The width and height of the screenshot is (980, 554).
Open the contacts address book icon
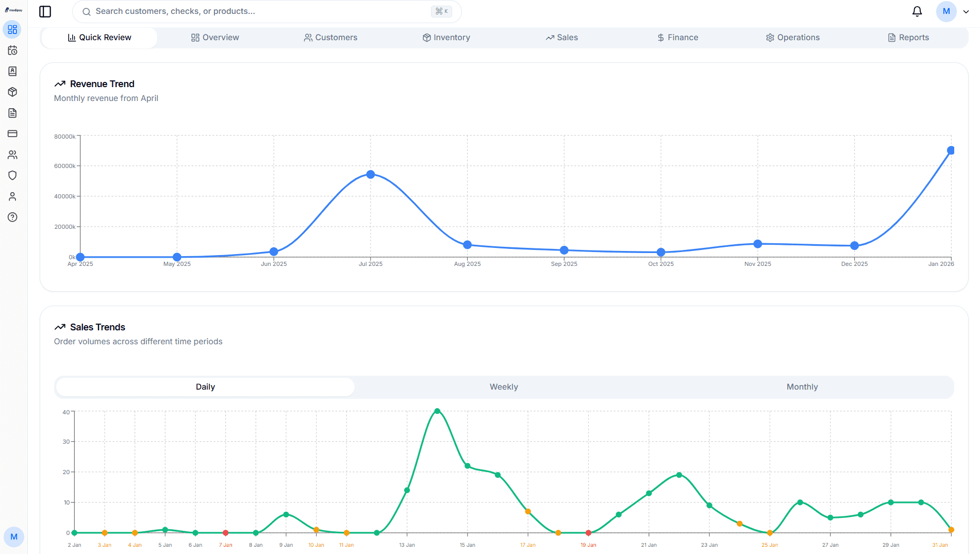(x=12, y=71)
